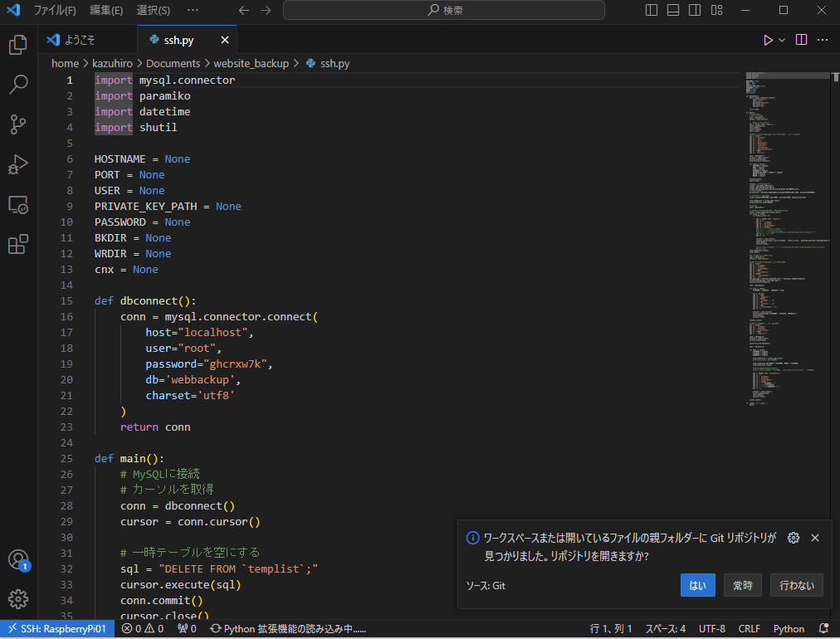840x639 pixels.
Task: Toggle the primary side bar layout button
Action: [x=652, y=11]
